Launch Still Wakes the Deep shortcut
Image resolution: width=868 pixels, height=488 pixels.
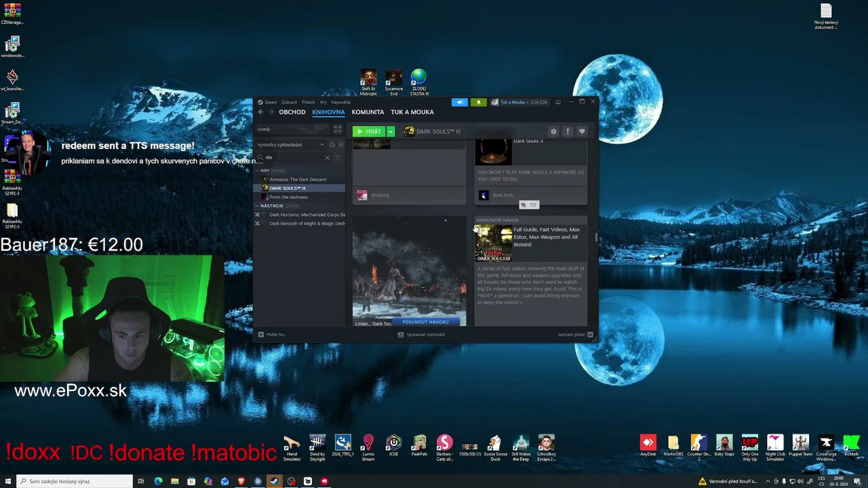pyautogui.click(x=521, y=448)
